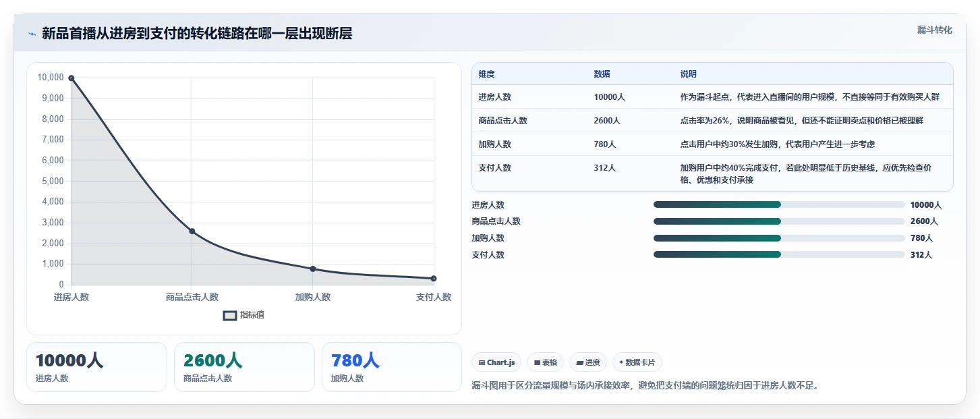Click the 支付人数 label on the chart x-axis
980x419 pixels.
click(434, 297)
